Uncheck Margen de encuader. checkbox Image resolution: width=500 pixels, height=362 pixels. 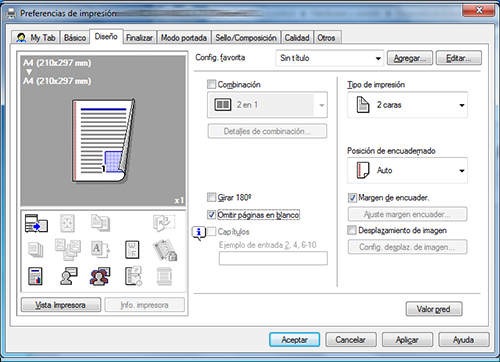(352, 198)
